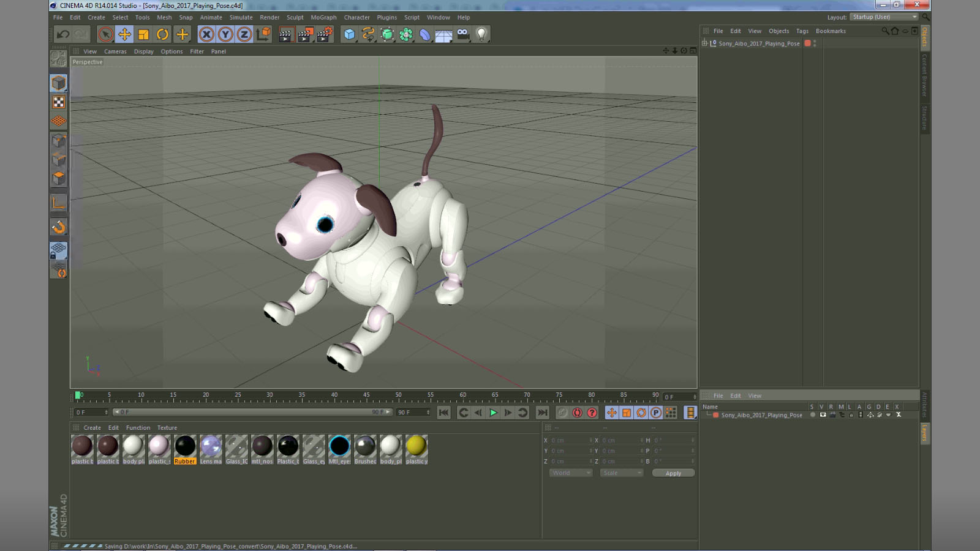Open the Content Browser side tab
Screen dimensions: 980x551
pos(925,75)
